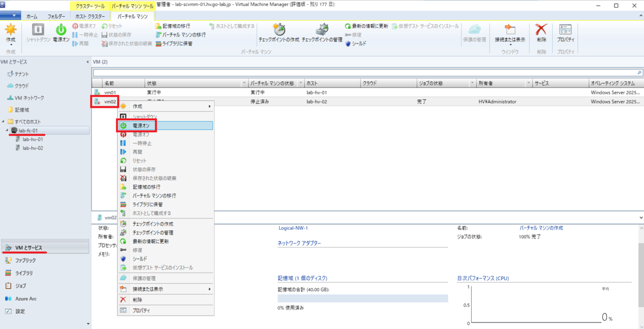Click the バーチャル マシンの作成 job link
This screenshot has height=329, width=644.
541,228
